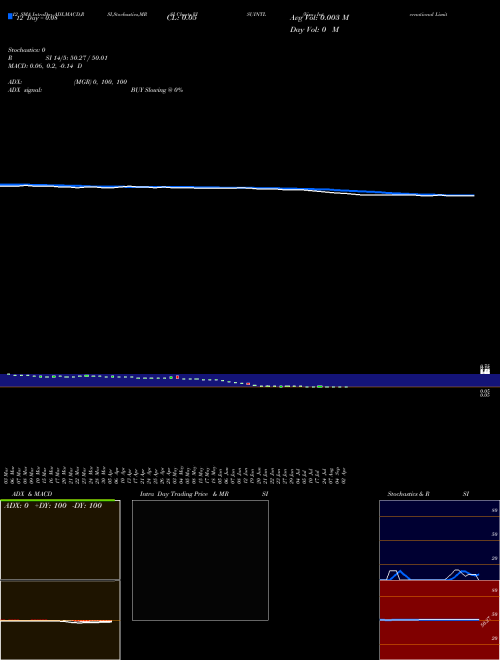Image resolution: width=500 pixels, height=660 pixels.
Task: Click the 'ADX signal:' label
Action: (x=25, y=90)
